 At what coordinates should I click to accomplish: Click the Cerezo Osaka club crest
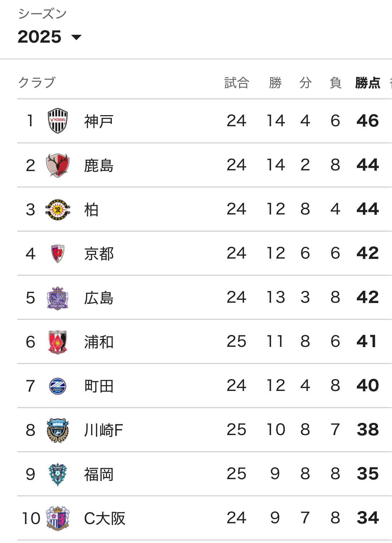pyautogui.click(x=57, y=518)
